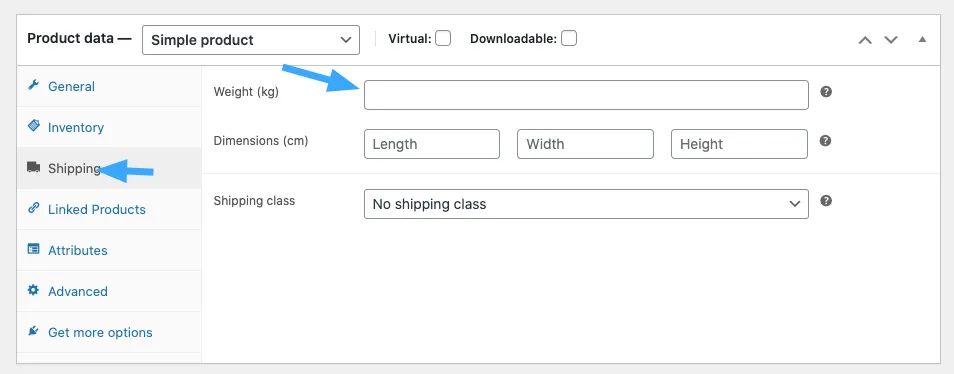Click the Shipping truck icon

(33, 167)
